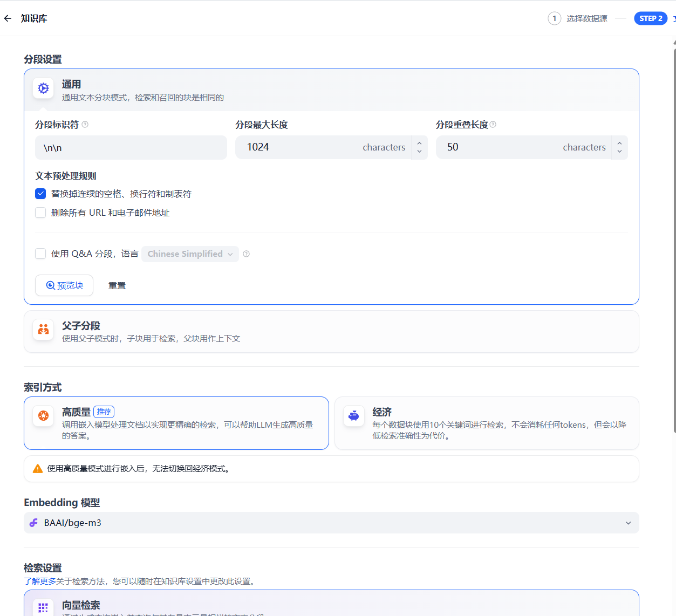
Task: Click the provider icon before BAAI/bge-m3
Action: pos(33,522)
